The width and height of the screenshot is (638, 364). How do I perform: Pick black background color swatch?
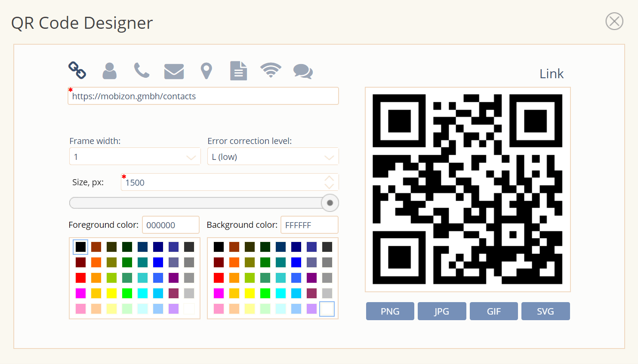click(x=219, y=247)
